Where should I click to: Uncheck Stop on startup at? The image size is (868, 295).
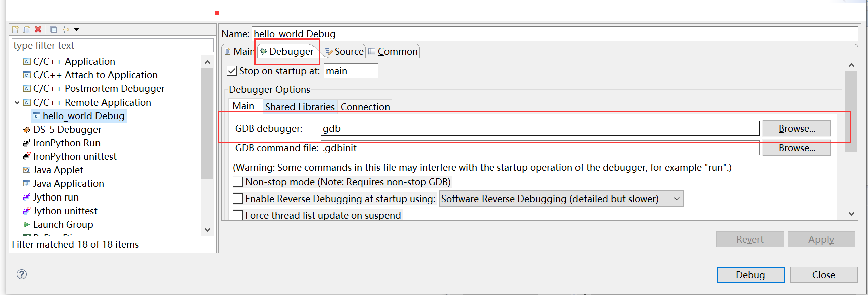[232, 70]
